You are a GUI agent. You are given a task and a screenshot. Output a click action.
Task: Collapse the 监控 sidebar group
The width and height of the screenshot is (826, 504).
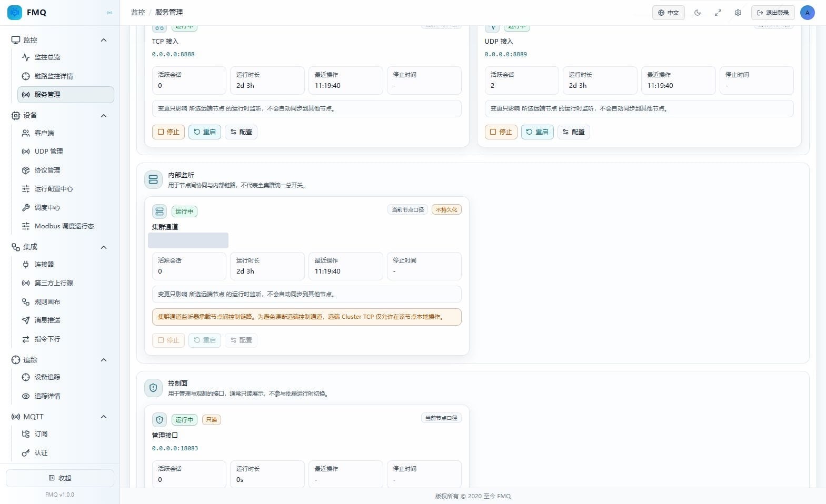pyautogui.click(x=104, y=40)
